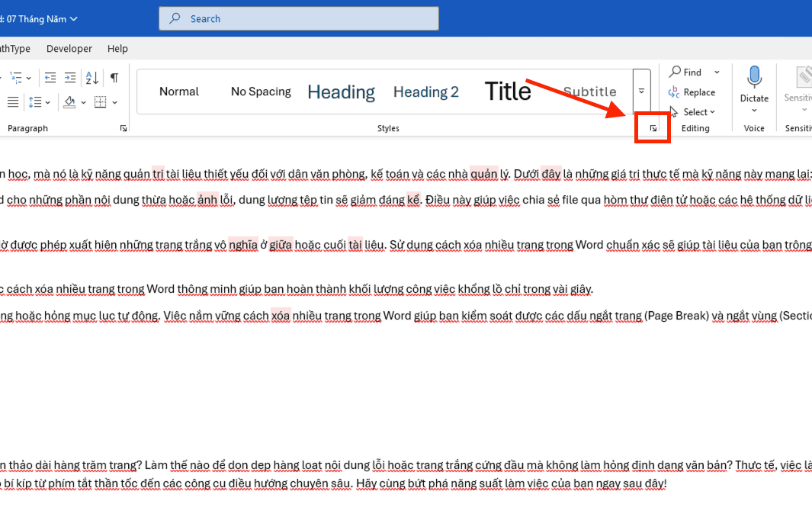Click the Line and Paragraph Spacing icon
Viewport: 812px width, 530px height.
click(x=35, y=102)
